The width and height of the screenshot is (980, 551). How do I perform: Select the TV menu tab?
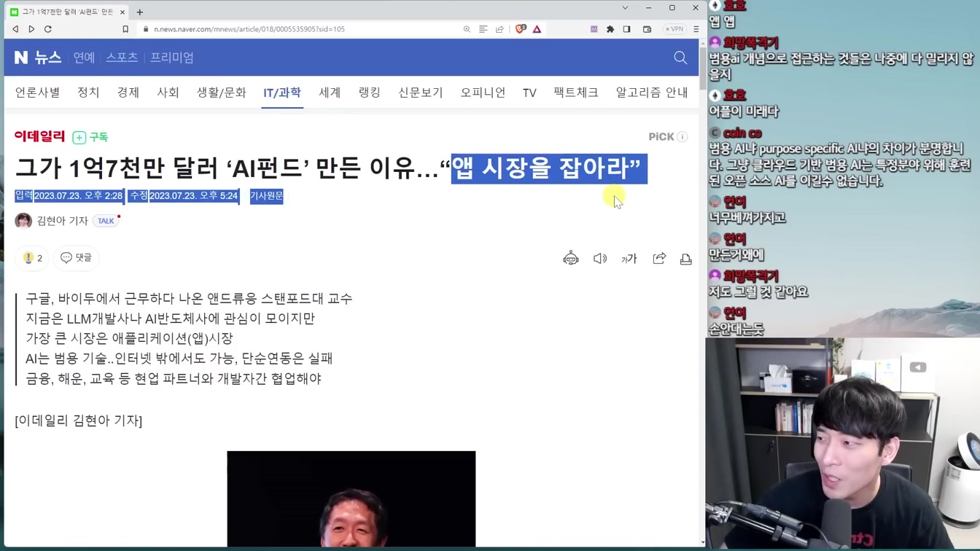529,93
